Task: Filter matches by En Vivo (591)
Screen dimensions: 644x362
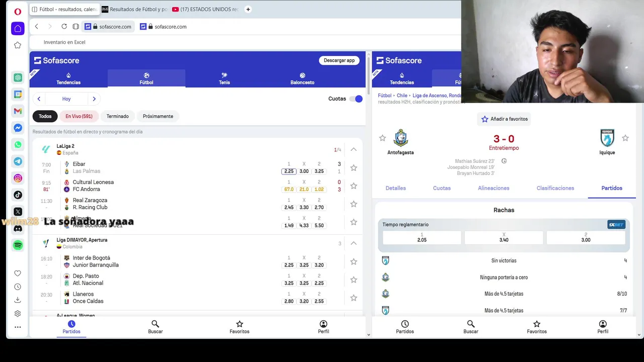Action: click(79, 116)
